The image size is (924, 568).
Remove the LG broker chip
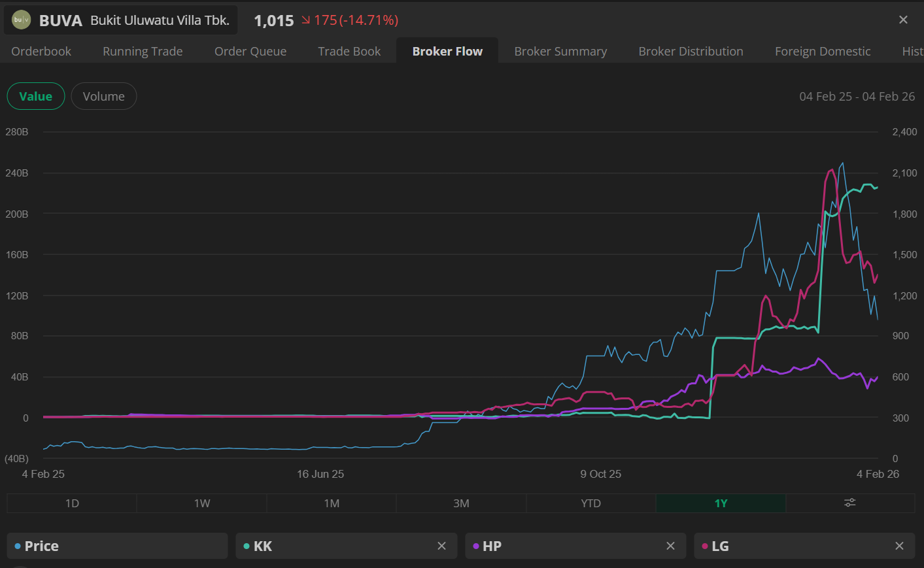pyautogui.click(x=899, y=546)
